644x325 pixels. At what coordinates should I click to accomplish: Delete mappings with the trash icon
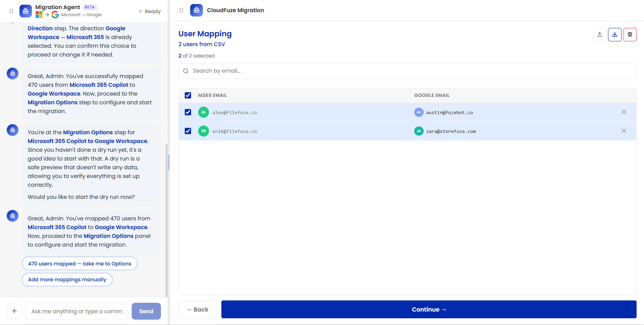[x=630, y=34]
